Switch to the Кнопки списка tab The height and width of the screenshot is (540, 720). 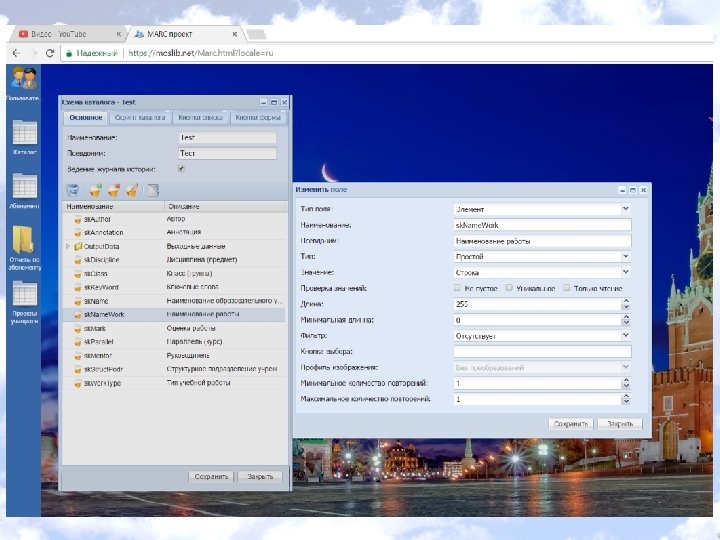point(199,118)
